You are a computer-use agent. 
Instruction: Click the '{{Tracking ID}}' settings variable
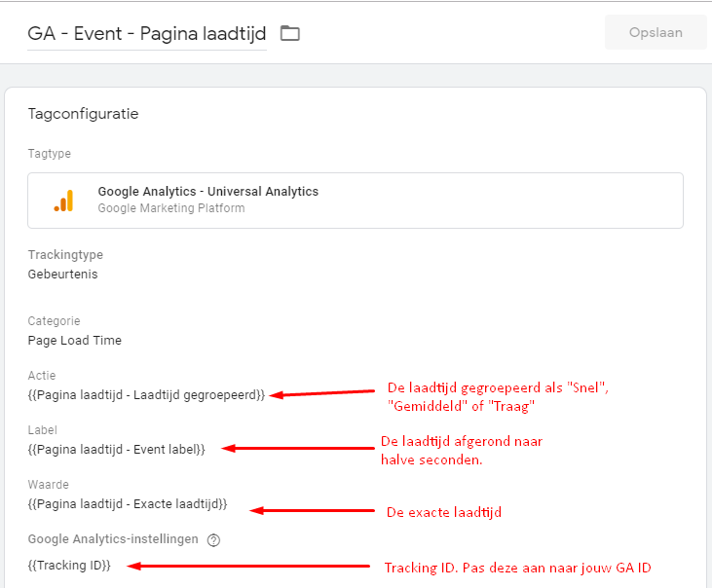coord(69,566)
